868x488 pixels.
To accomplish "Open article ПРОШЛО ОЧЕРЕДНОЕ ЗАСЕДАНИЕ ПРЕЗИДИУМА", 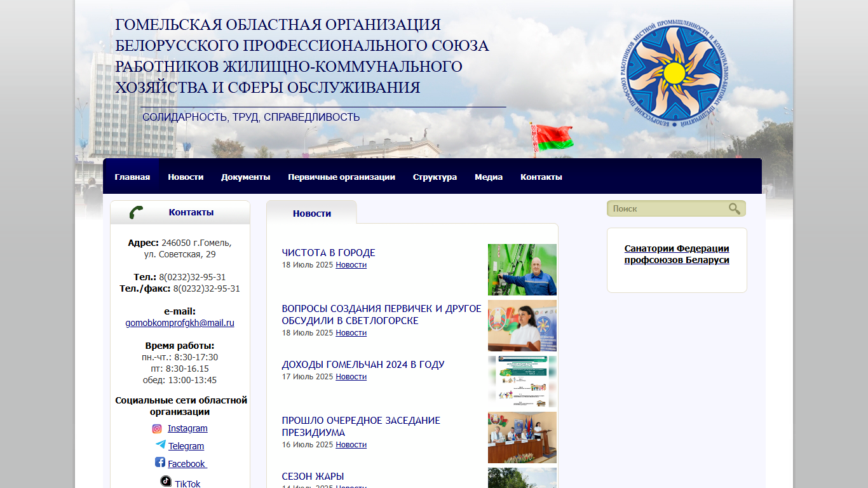I will 361,426.
